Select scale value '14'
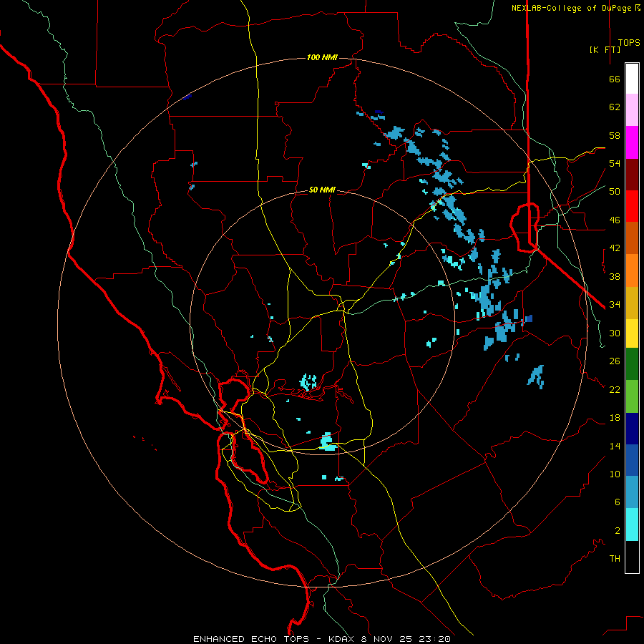Image resolution: width=644 pixels, height=644 pixels. tap(615, 446)
